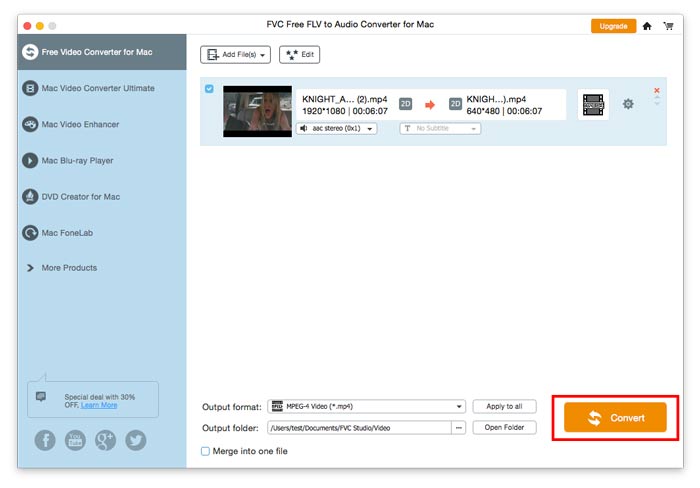700x488 pixels.
Task: Click output filename KNIGH...).mp4
Action: click(496, 99)
